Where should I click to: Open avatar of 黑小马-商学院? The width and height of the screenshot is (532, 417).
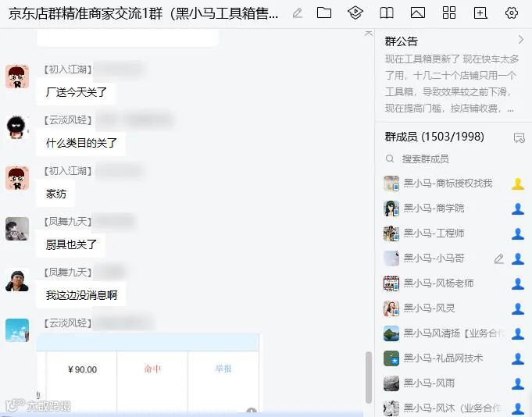[391, 208]
